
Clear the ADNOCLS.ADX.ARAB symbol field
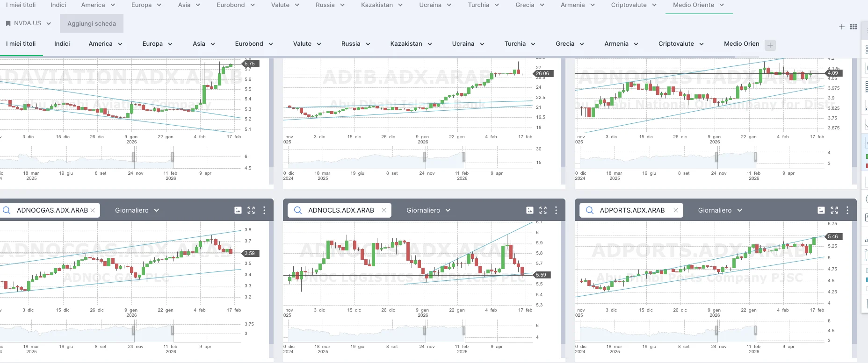[384, 210]
